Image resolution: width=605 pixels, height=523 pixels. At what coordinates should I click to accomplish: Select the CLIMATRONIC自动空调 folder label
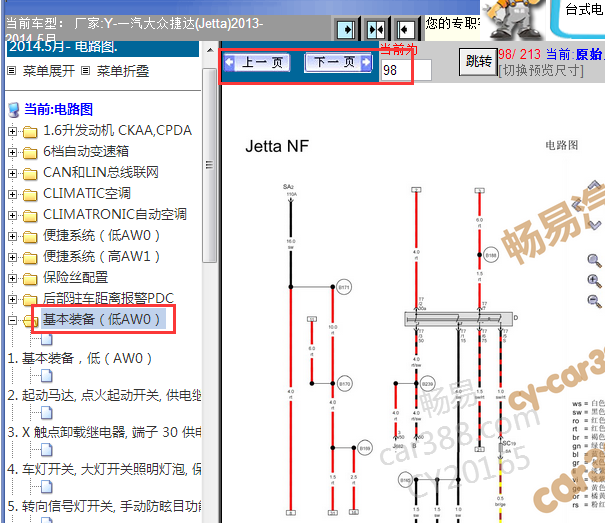pos(115,214)
